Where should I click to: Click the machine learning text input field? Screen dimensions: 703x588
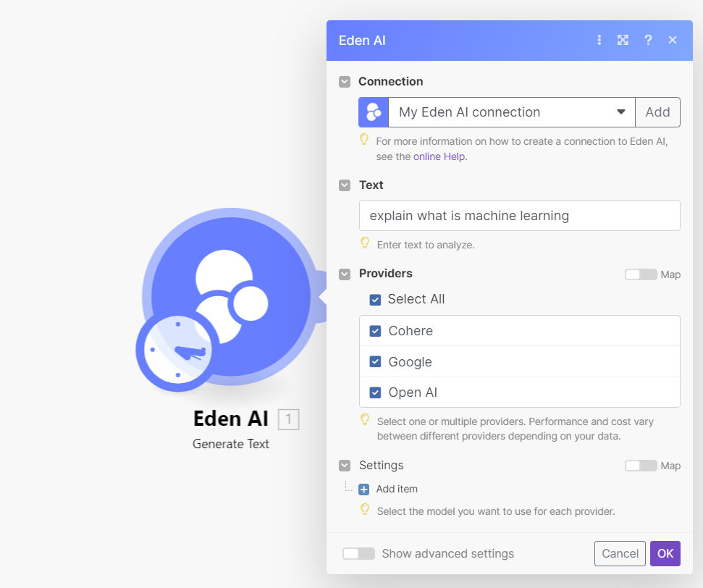pos(519,215)
